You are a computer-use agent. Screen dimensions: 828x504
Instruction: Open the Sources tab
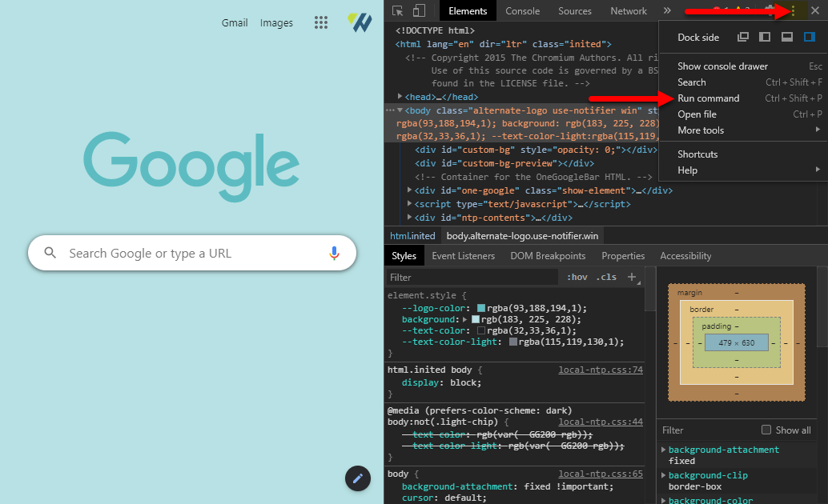(x=574, y=10)
